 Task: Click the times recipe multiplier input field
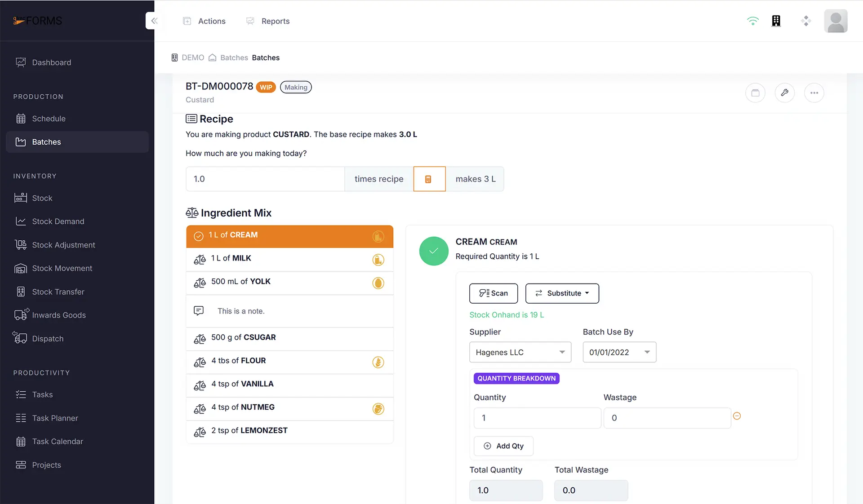click(x=265, y=179)
